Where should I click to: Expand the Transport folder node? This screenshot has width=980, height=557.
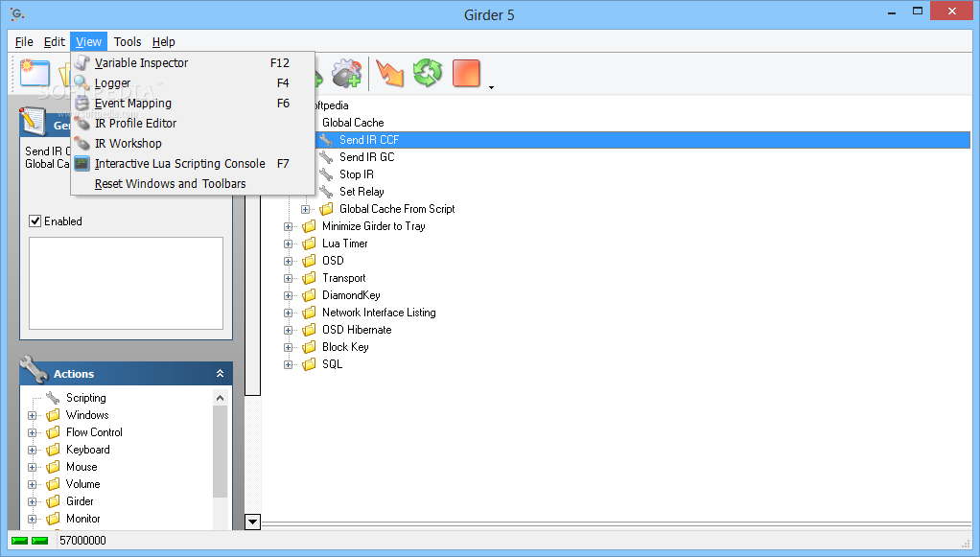(288, 279)
